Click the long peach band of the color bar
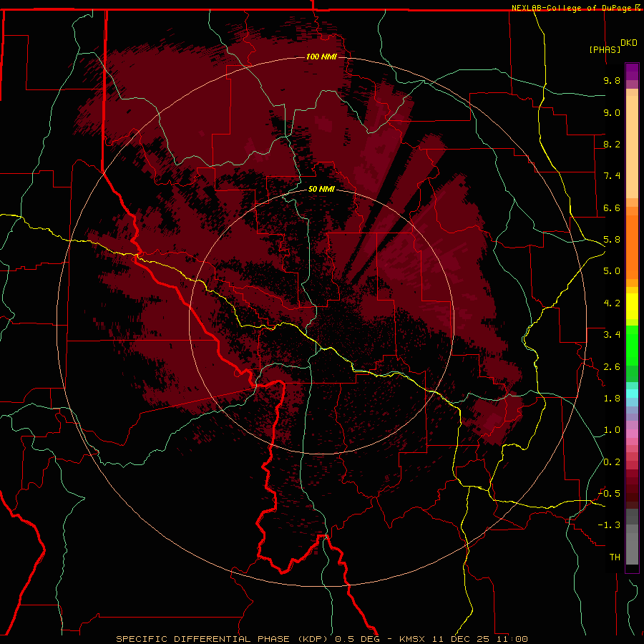 click(632, 147)
